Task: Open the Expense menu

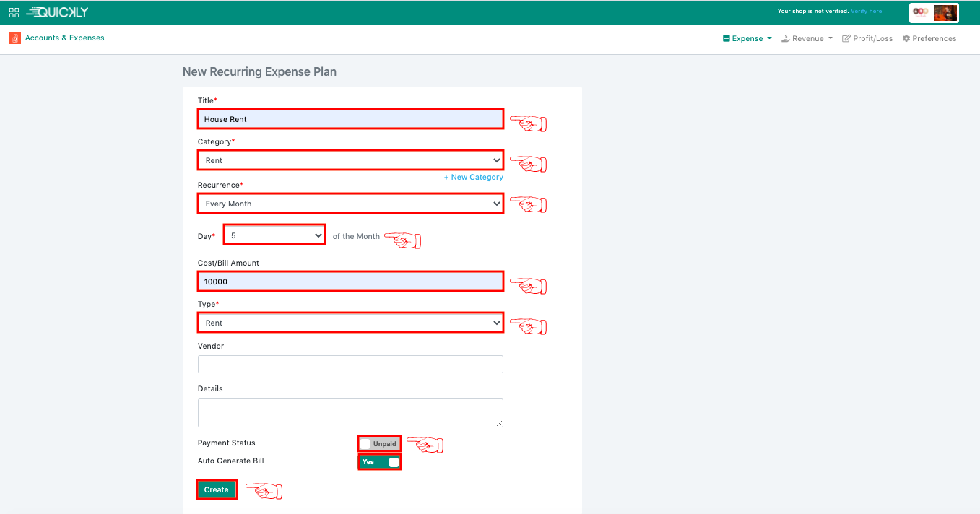Action: point(747,39)
